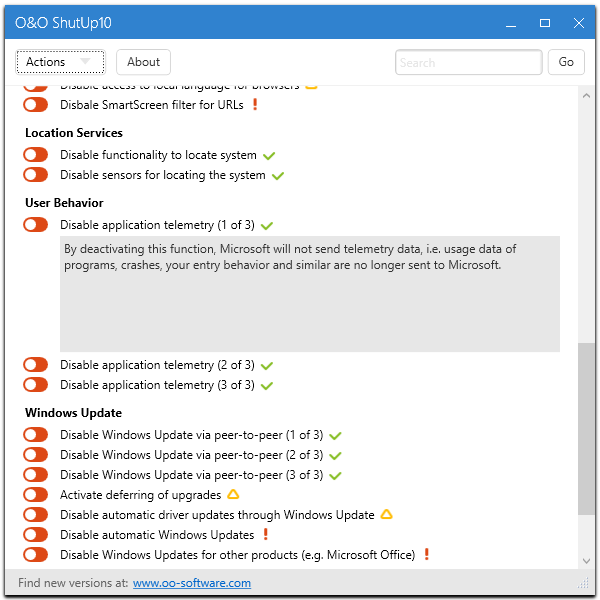Click red exclamation beside SmartScreen filter for URLs
This screenshot has width=600, height=600.
tap(255, 105)
